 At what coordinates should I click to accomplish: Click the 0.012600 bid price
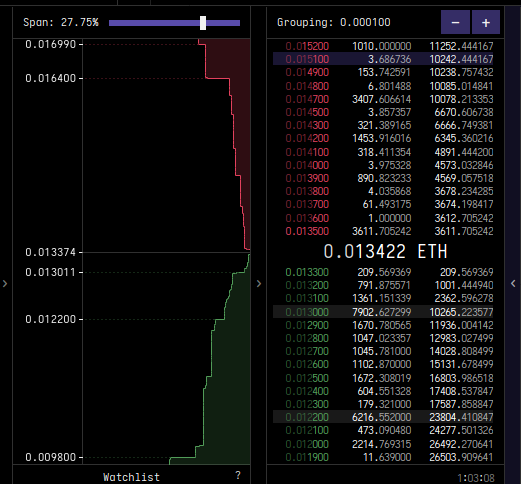pyautogui.click(x=307, y=364)
